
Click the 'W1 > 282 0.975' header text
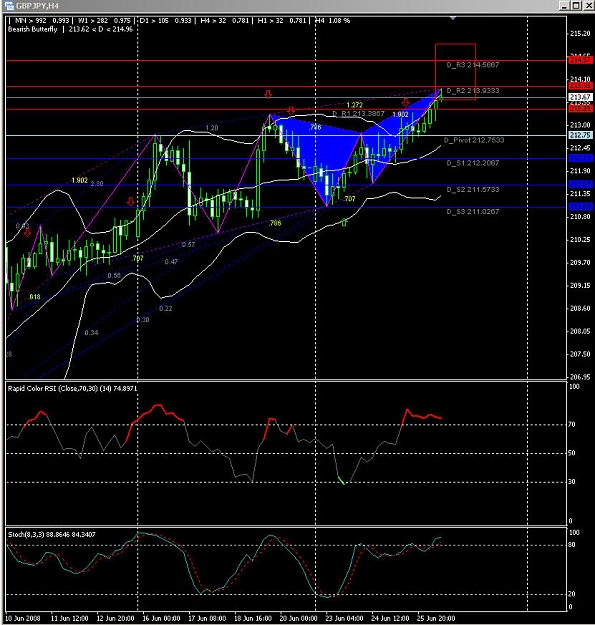point(104,21)
